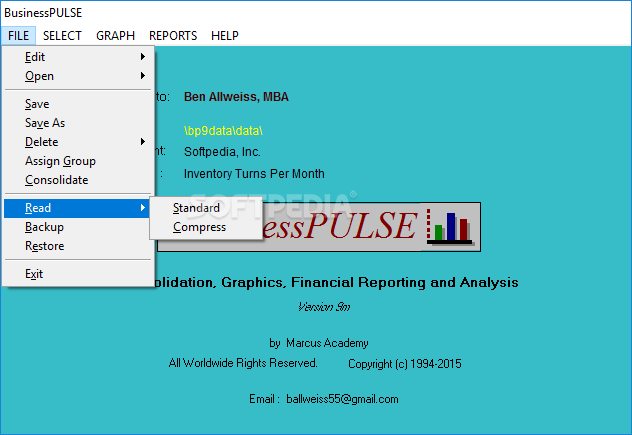632x435 pixels.
Task: Expand the Delete submenu
Action: pyautogui.click(x=77, y=142)
